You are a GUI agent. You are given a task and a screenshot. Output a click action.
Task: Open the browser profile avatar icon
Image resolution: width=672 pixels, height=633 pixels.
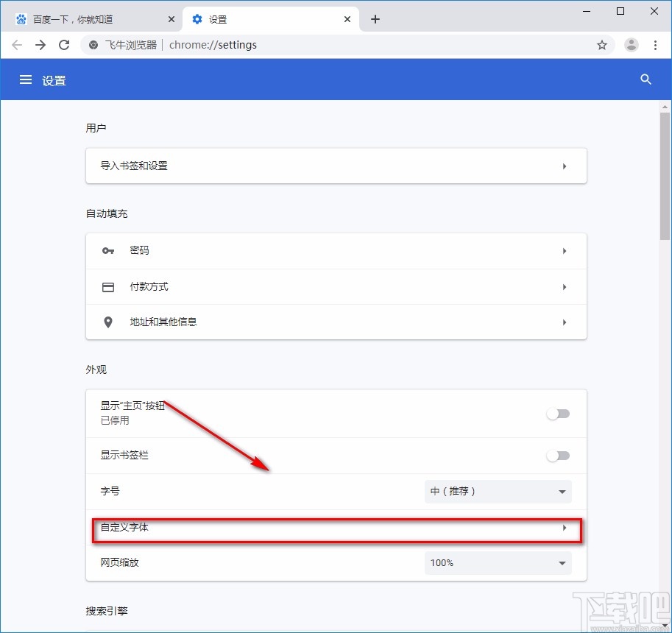point(631,45)
